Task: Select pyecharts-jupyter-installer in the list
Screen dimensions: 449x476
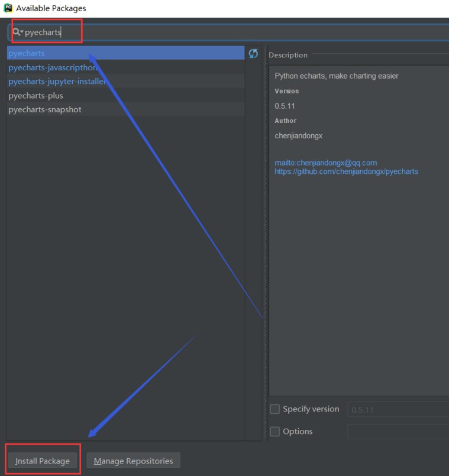Action: point(126,82)
